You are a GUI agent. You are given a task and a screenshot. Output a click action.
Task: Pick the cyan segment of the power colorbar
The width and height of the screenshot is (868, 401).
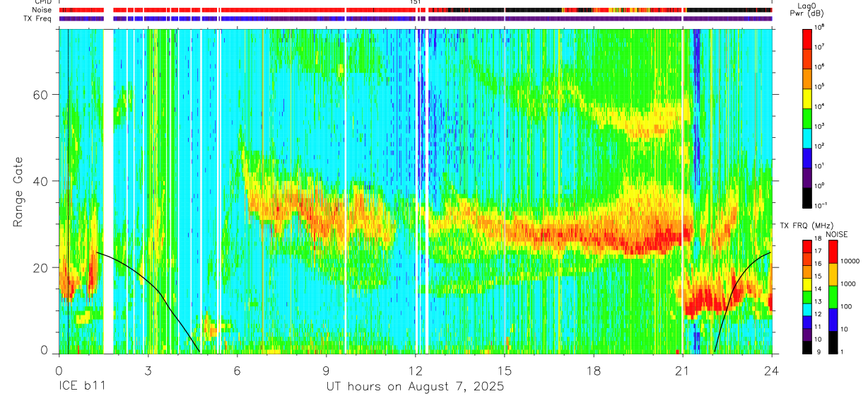tap(807, 137)
